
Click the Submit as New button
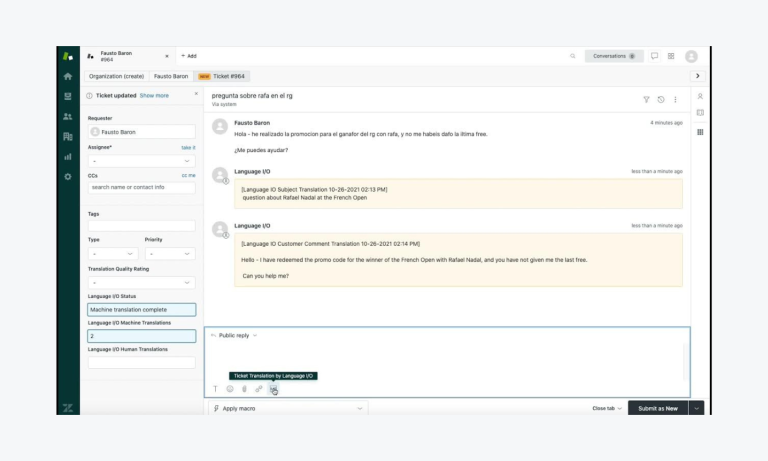(x=658, y=408)
